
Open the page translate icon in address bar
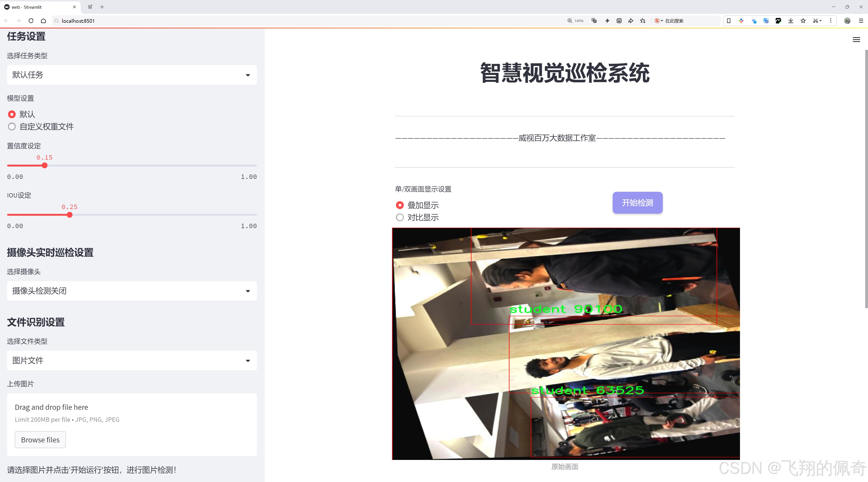coord(594,21)
